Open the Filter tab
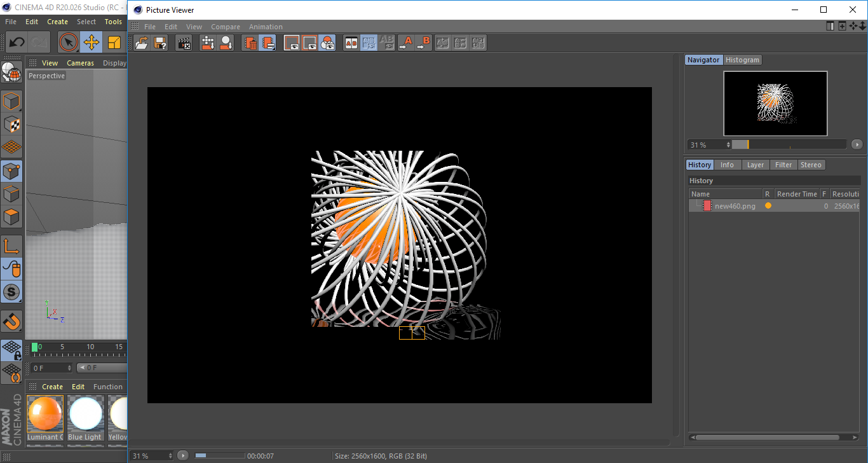Viewport: 868px width, 463px height. pos(783,165)
